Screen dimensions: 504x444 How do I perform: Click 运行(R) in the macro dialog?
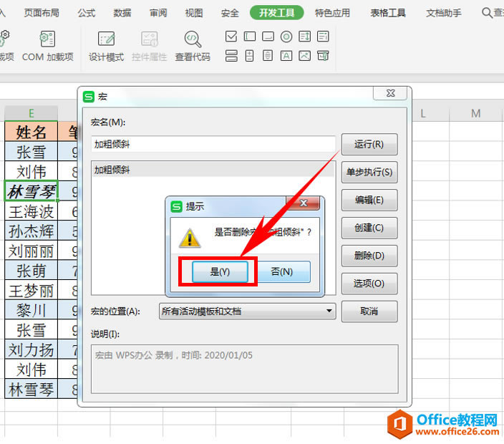coord(369,144)
